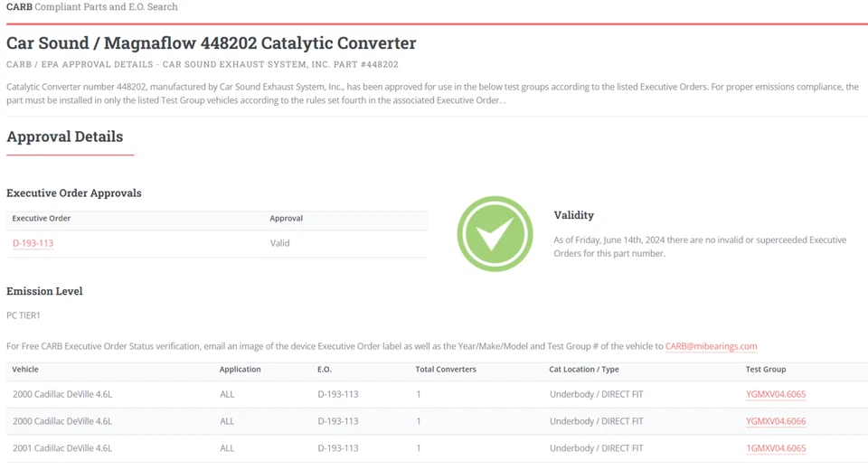Select the PC TIER1 emission value

[24, 315]
